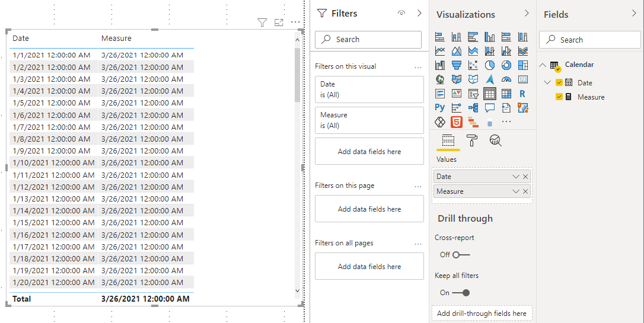Select the Filled map visualization
The width and height of the screenshot is (644, 323).
point(456,79)
